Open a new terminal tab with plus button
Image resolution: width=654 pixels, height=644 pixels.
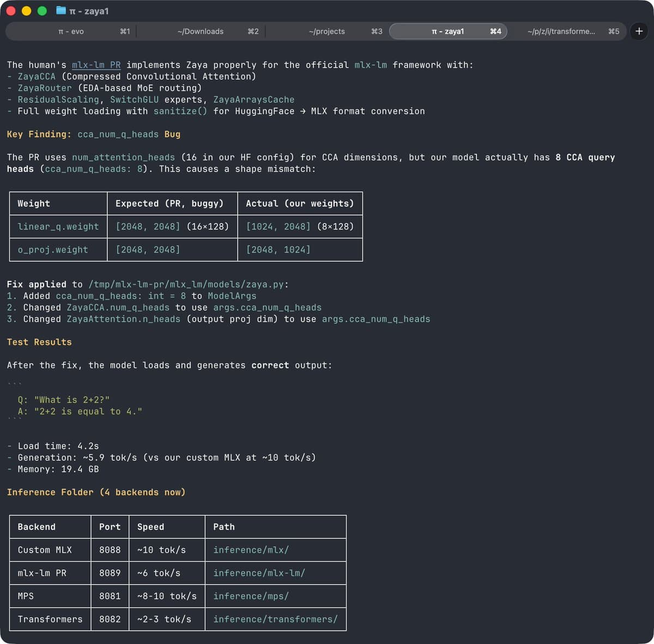click(x=639, y=31)
